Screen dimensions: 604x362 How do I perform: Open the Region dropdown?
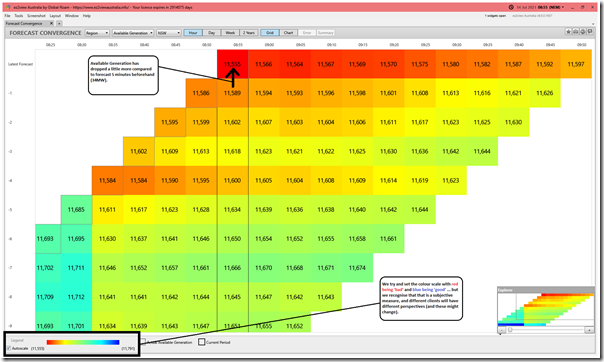point(97,33)
